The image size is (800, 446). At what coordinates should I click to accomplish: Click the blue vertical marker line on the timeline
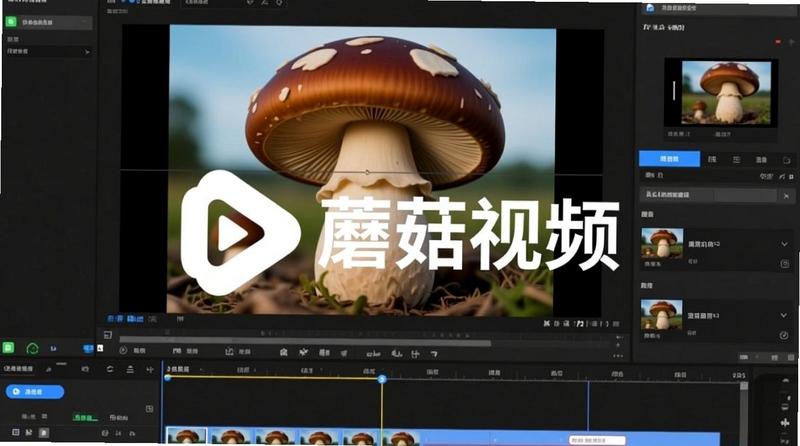coord(588,406)
